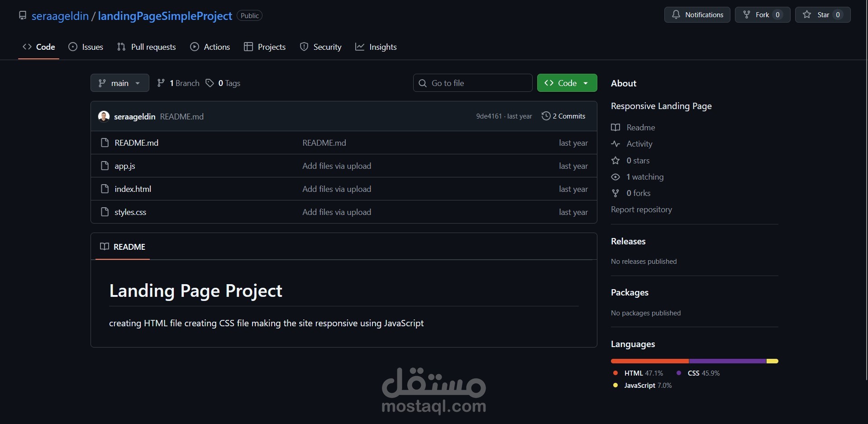This screenshot has width=868, height=424.
Task: Click the branch icon beside 1 Branch
Action: click(161, 83)
